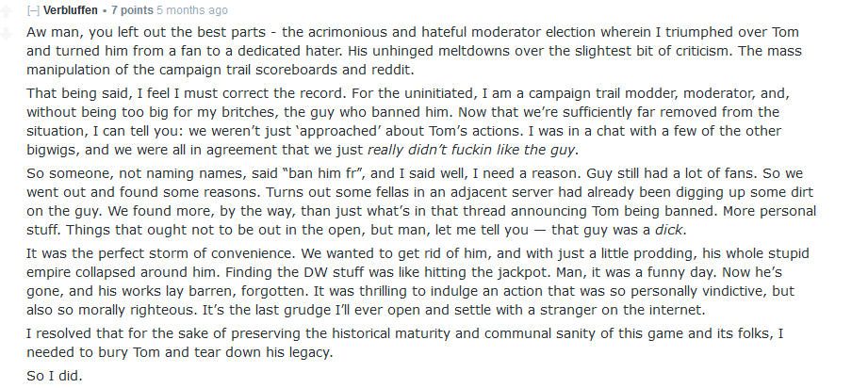Open Verbluffen's user profile
Image resolution: width=868 pixels, height=388 pixels.
(71, 10)
